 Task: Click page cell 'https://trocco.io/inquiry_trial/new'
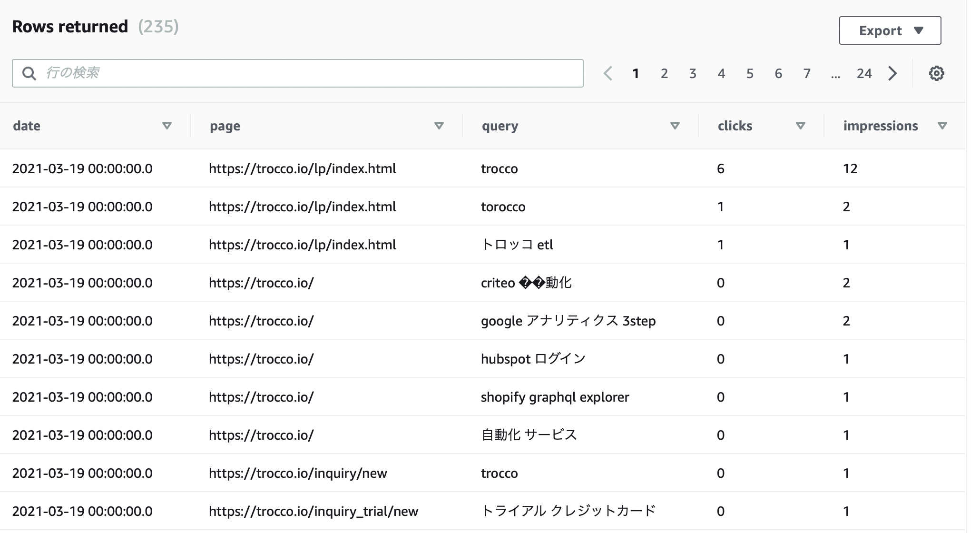(x=314, y=511)
